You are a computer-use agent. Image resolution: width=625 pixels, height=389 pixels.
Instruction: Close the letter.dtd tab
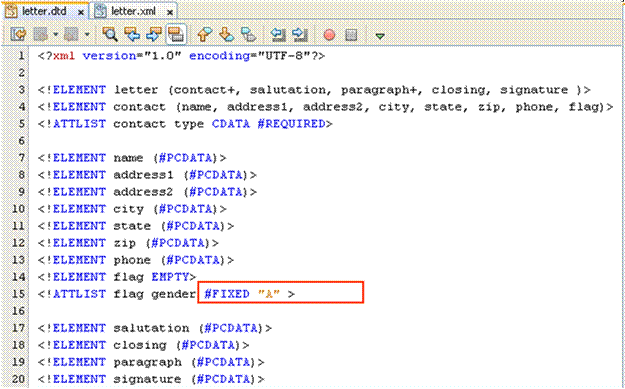click(x=81, y=12)
